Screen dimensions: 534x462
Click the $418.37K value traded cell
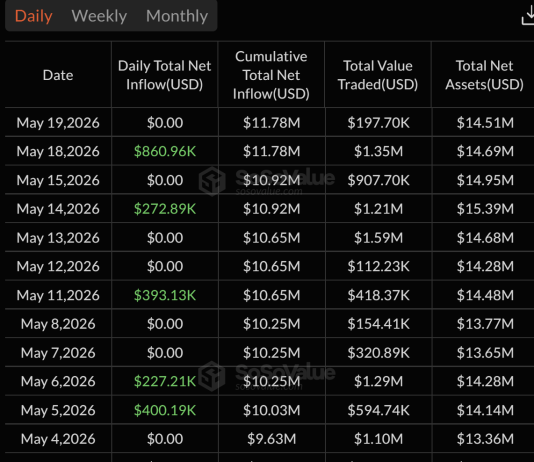click(378, 295)
